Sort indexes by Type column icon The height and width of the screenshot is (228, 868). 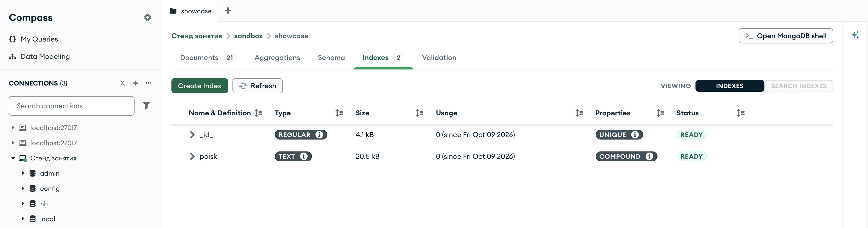[339, 113]
